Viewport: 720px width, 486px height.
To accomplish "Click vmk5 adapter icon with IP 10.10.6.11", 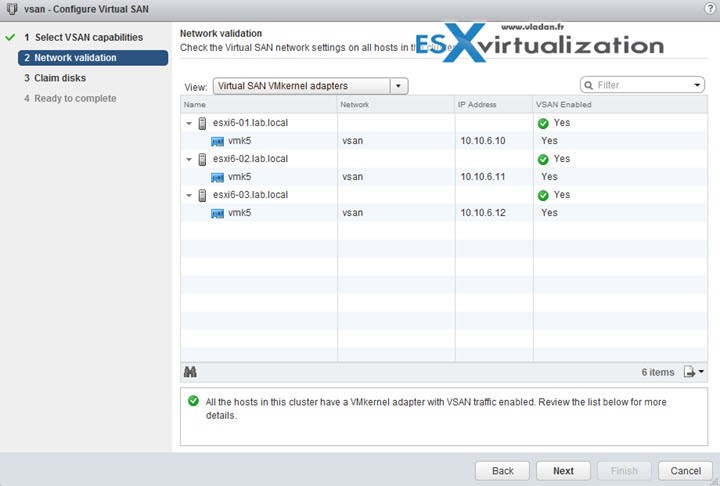I will (x=217, y=177).
